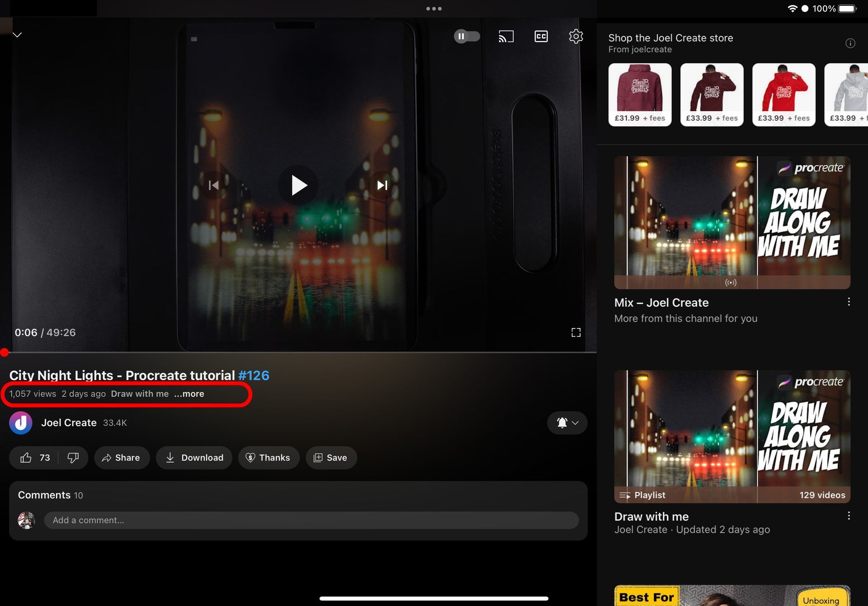Open Draw with me playlist thumbnail
868x606 pixels.
tap(732, 436)
